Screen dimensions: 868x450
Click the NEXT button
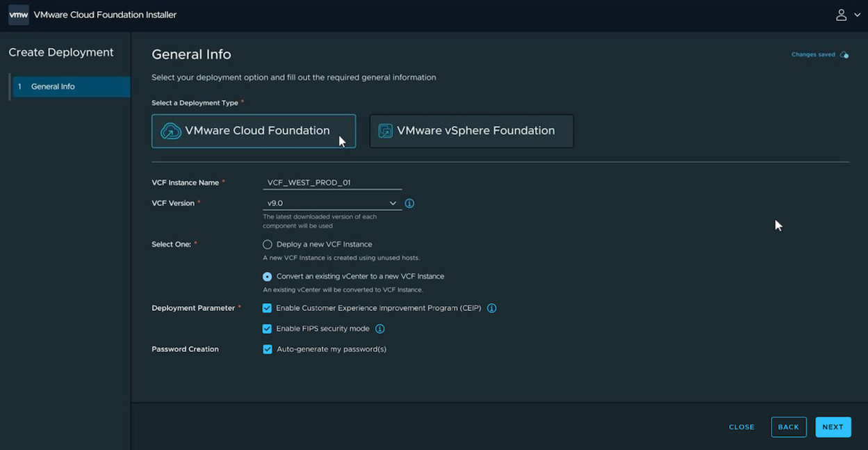[833, 427]
